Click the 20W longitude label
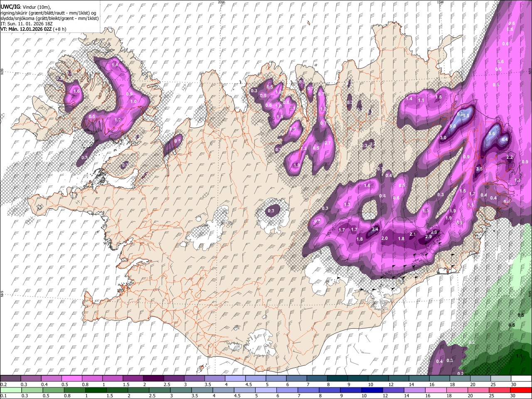Viewport: 532px width, 399px height. 222,2
